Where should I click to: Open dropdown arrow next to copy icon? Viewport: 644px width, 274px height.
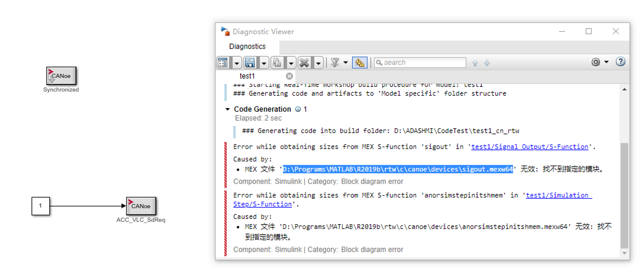[x=291, y=63]
